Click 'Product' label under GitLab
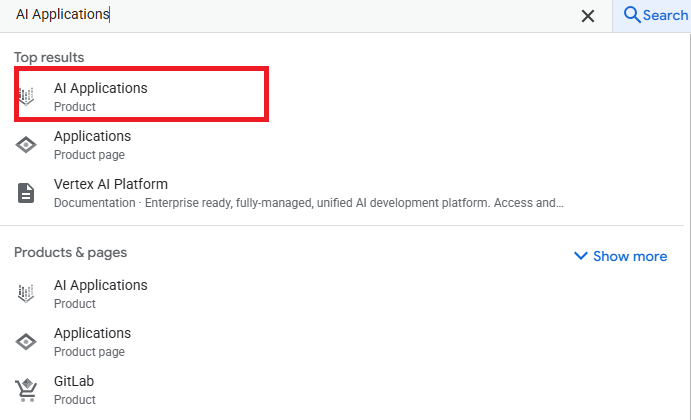The height and width of the screenshot is (420, 691). (75, 400)
